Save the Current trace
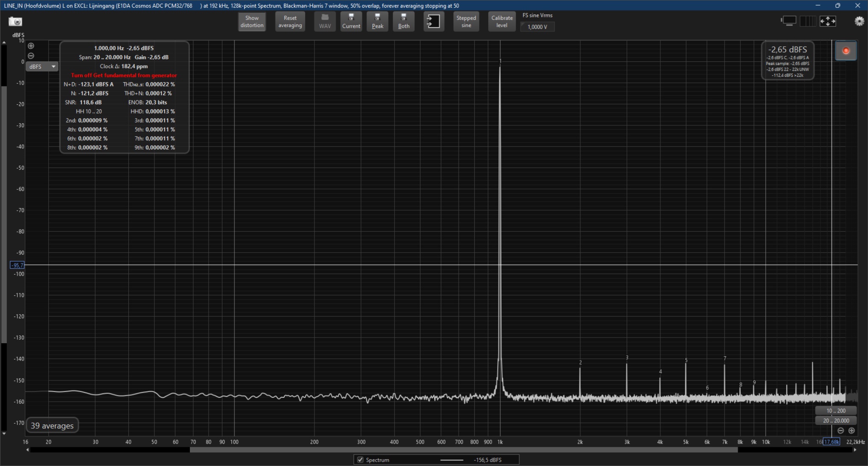This screenshot has width=868, height=466. click(x=351, y=22)
